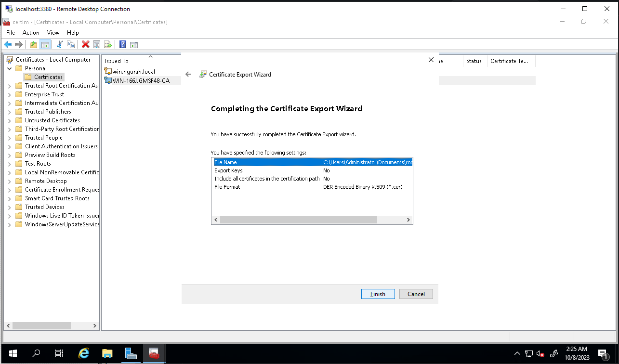Image resolution: width=619 pixels, height=364 pixels.
Task: Click the Back arrow in the toolbar
Action: (x=8, y=45)
